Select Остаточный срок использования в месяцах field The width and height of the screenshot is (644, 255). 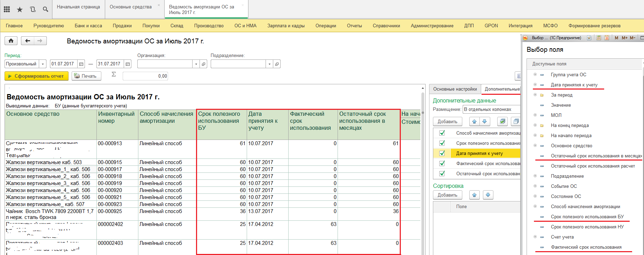[596, 156]
